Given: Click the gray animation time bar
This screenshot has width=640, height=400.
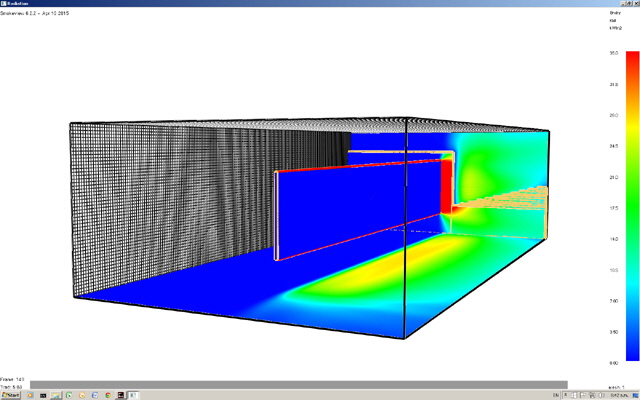Looking at the screenshot, I should coord(298,384).
